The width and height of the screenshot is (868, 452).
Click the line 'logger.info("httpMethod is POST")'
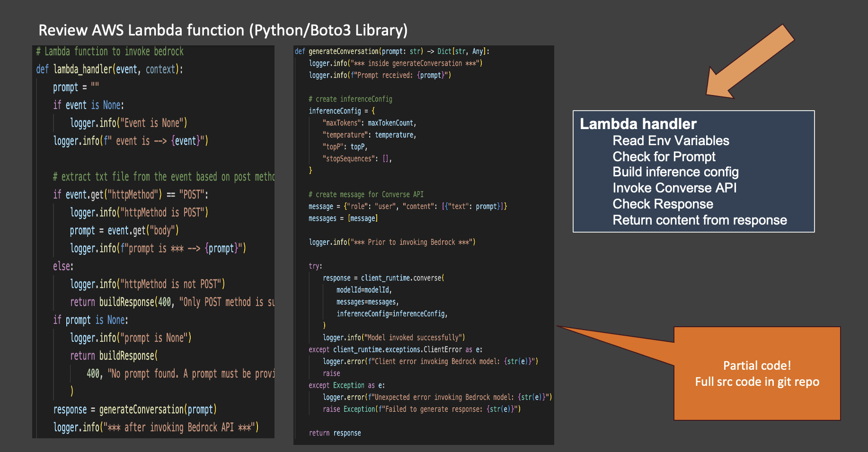[139, 213]
